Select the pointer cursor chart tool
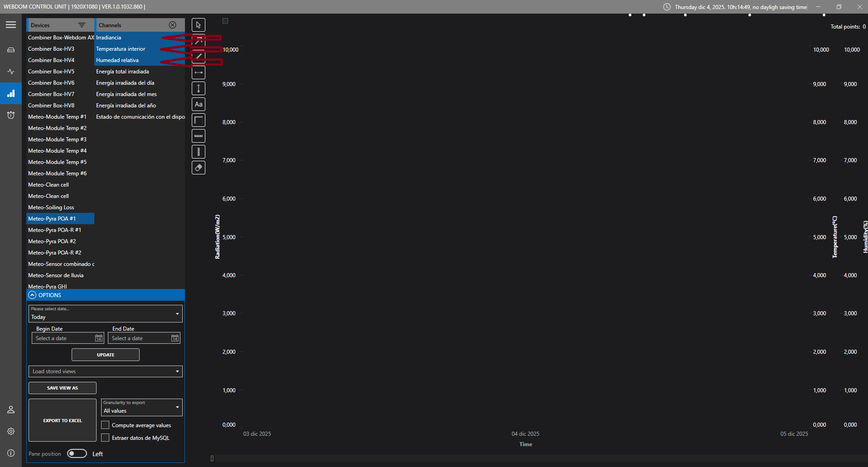 (199, 25)
